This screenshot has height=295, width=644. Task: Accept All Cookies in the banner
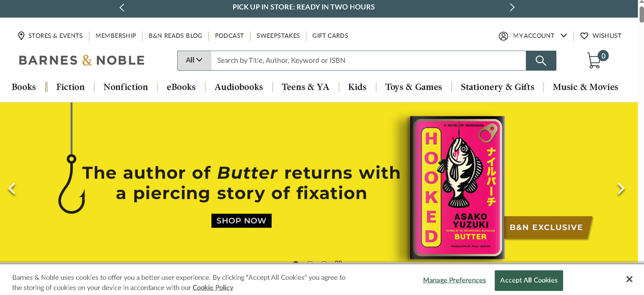pyautogui.click(x=528, y=280)
